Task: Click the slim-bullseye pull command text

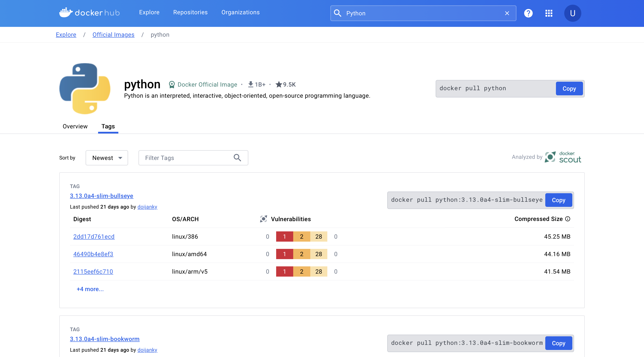Action: coord(467,200)
